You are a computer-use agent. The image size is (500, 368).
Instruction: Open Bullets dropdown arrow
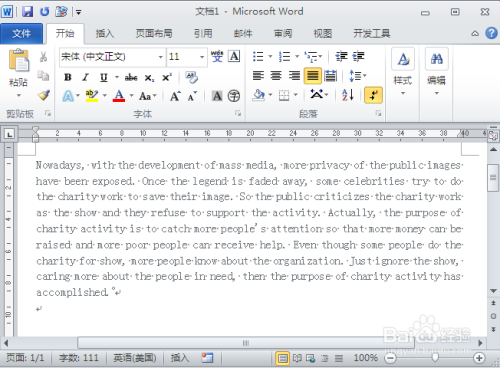pos(270,56)
